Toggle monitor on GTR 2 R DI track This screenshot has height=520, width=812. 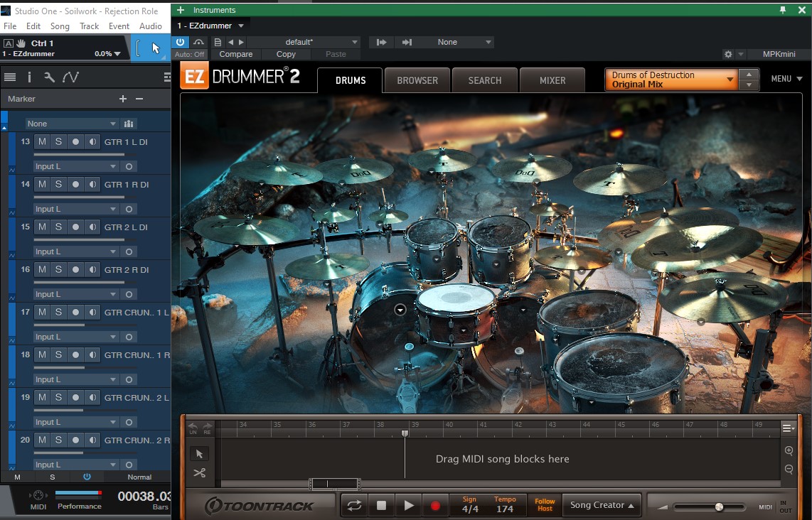pos(92,269)
